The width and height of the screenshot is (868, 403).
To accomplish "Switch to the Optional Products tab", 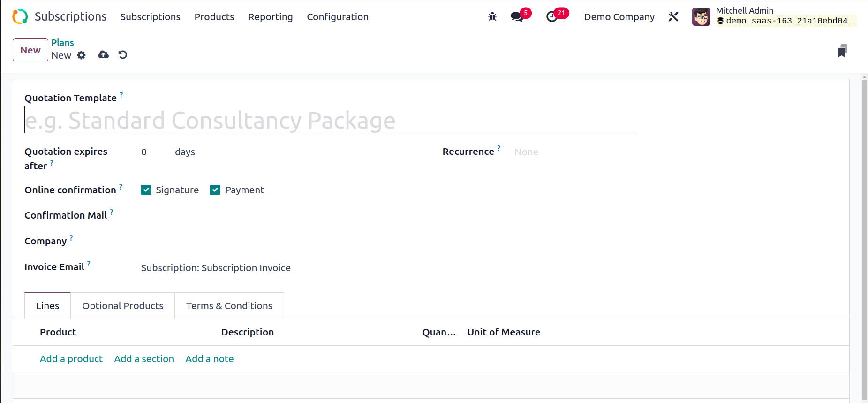I will (x=122, y=306).
